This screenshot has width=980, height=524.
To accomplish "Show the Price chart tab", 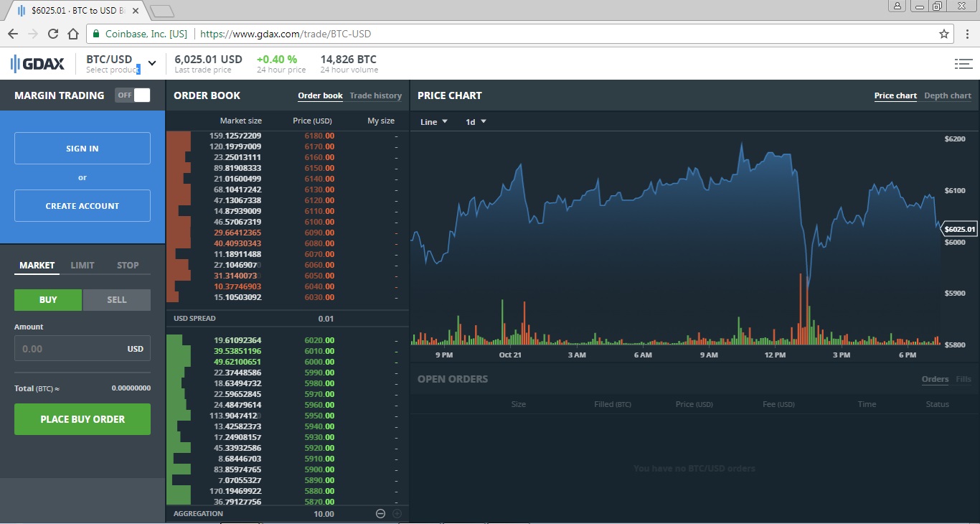I will click(895, 95).
